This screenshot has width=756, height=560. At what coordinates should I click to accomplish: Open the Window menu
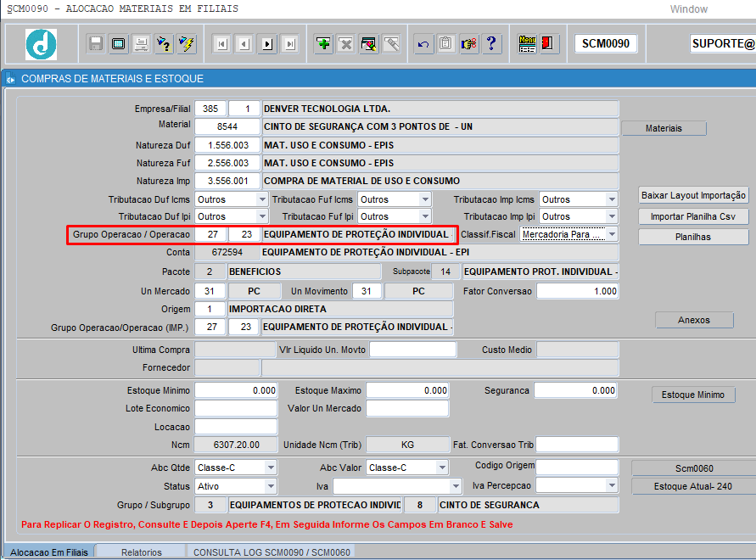click(688, 9)
